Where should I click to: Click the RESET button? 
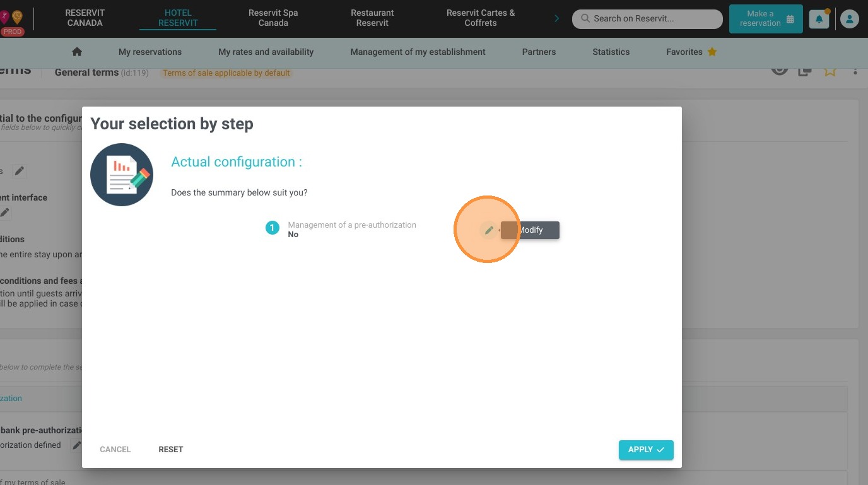[170, 450]
